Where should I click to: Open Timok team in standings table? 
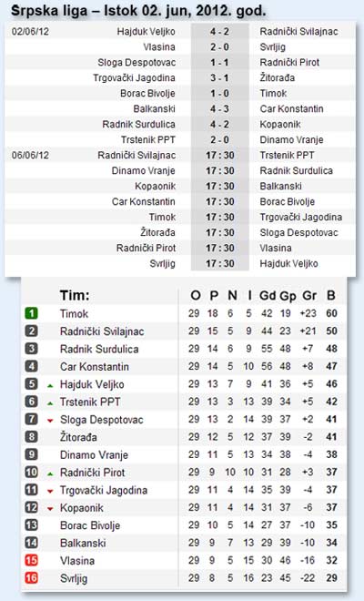tap(74, 314)
